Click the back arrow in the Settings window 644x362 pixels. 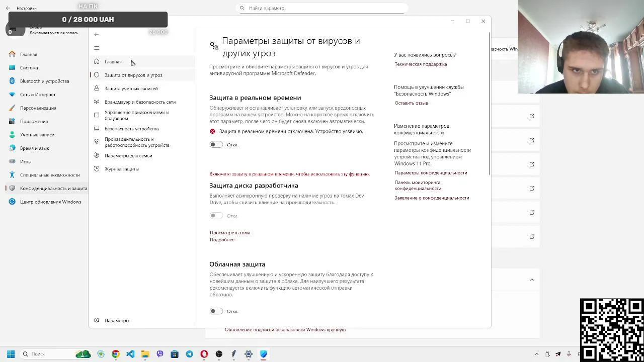click(8, 8)
